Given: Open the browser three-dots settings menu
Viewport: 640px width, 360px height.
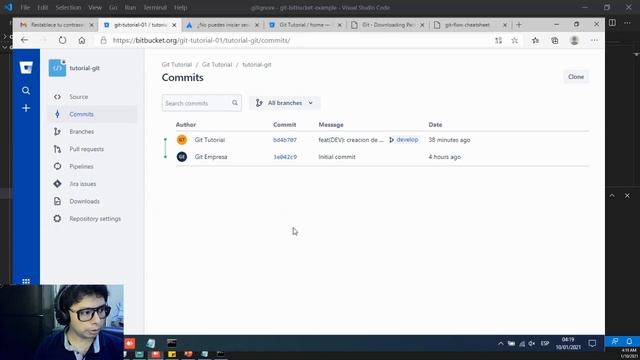Looking at the screenshot, I should (594, 40).
